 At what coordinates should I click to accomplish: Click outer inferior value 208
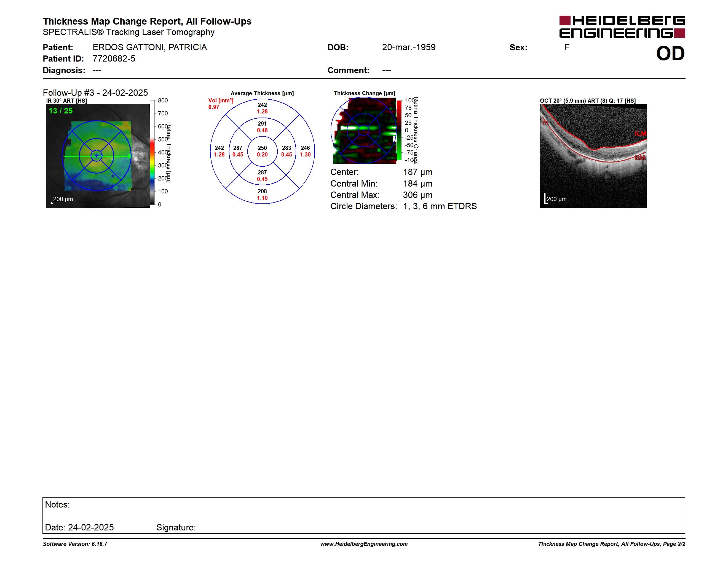pyautogui.click(x=262, y=191)
